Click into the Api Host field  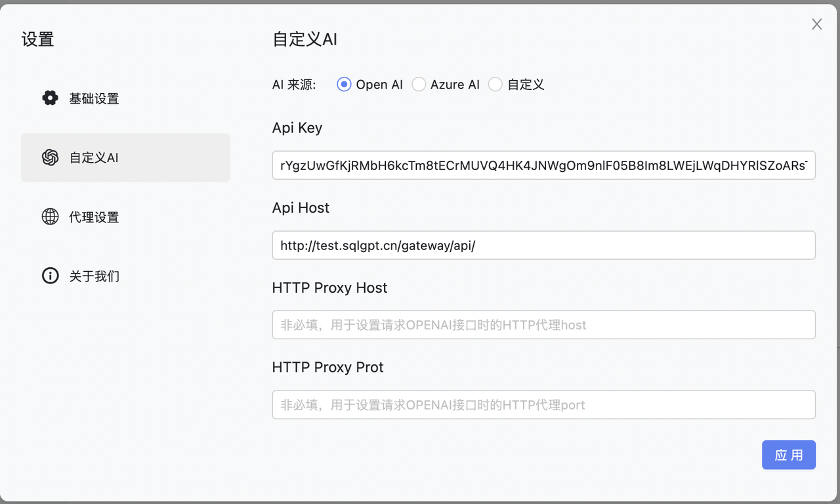544,245
